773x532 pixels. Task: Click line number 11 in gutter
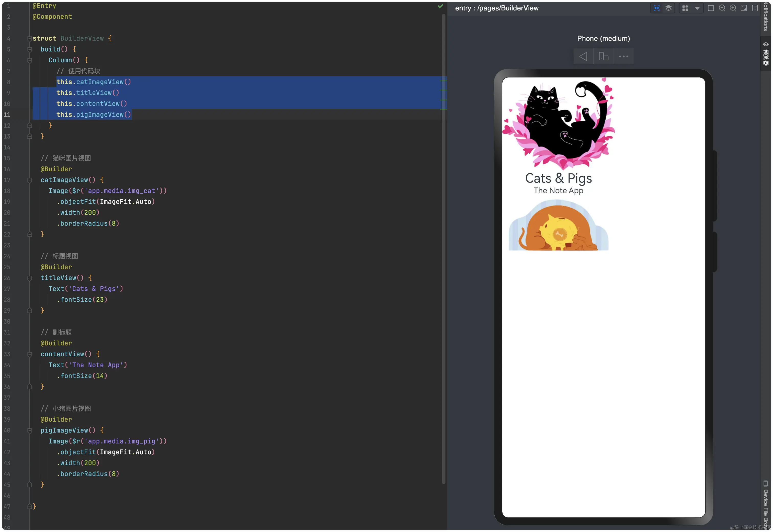click(7, 115)
